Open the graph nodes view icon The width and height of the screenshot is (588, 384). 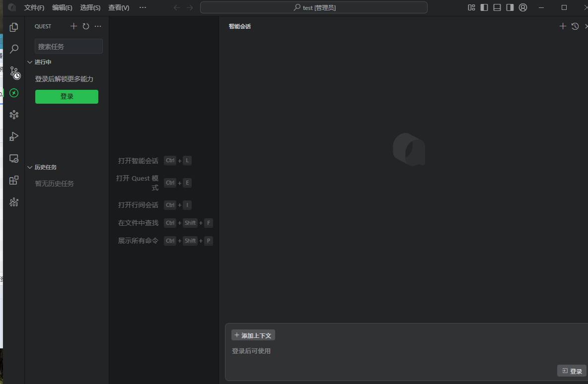(x=14, y=115)
